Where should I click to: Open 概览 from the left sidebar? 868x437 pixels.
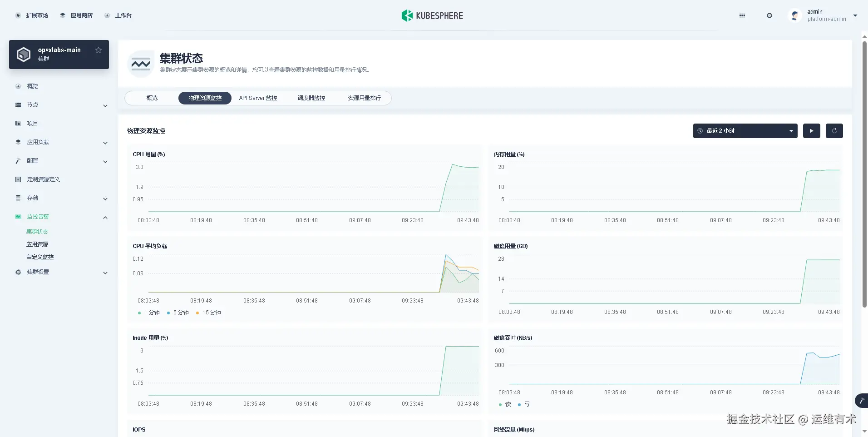pyautogui.click(x=32, y=86)
